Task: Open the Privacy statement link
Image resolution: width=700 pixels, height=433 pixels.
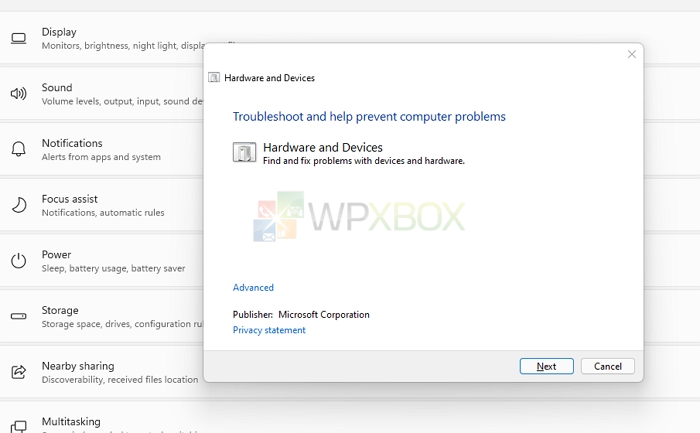Action: point(269,330)
